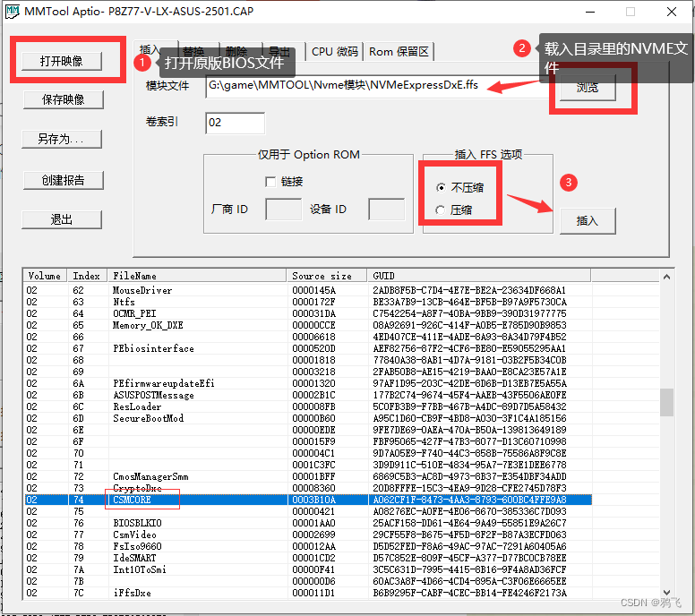Open the 删除 (Delete) tab
695x616 pixels.
pos(241,51)
